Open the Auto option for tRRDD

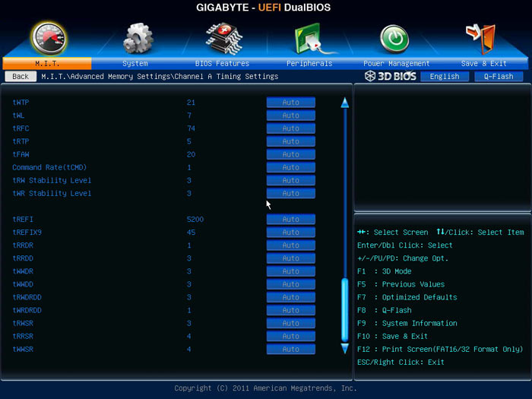(x=291, y=258)
